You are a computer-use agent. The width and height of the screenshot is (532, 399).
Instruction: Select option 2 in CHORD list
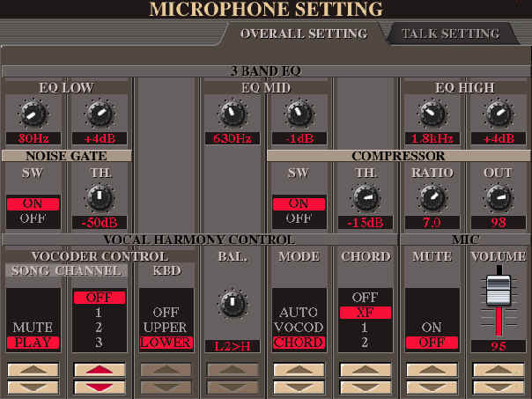pos(366,343)
